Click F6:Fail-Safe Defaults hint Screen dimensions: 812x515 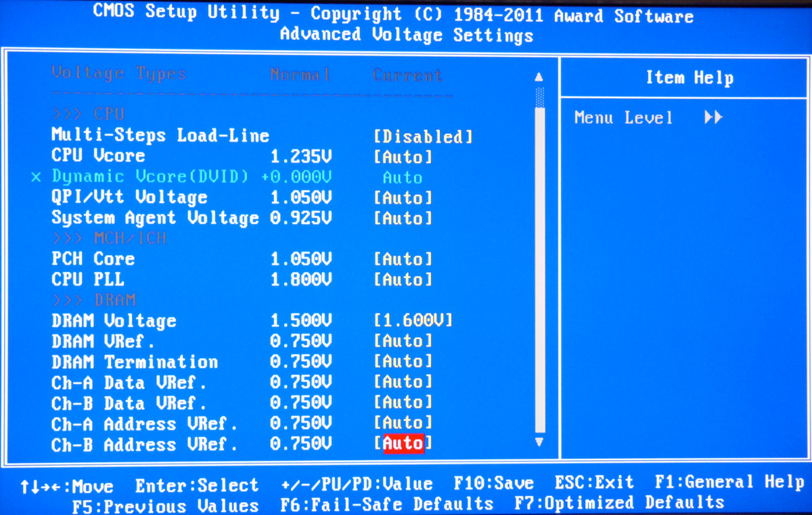click(x=386, y=504)
